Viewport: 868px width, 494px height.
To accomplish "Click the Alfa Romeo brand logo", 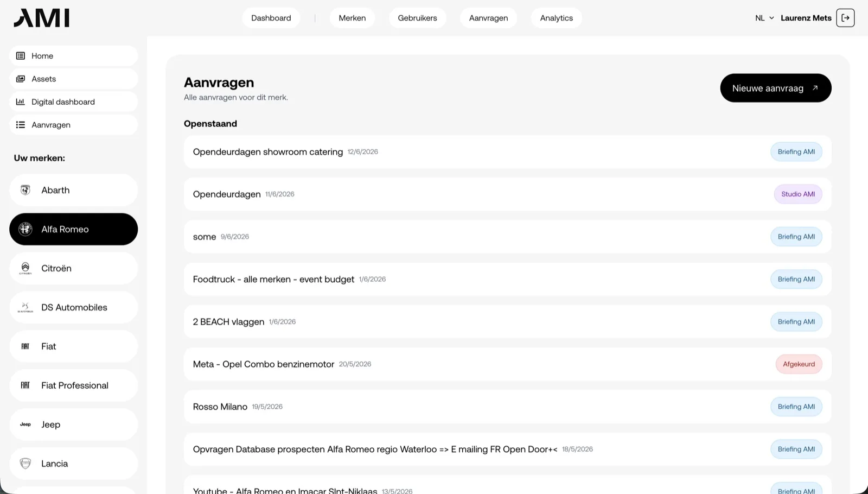I will tap(25, 229).
